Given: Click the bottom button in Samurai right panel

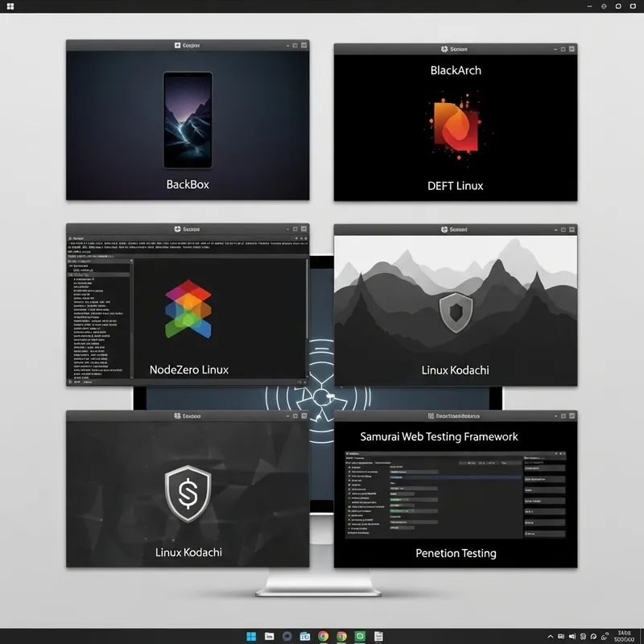Looking at the screenshot, I should click(x=546, y=532).
